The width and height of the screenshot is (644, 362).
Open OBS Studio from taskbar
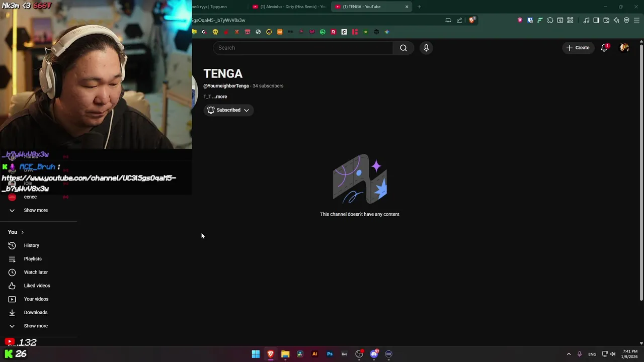pyautogui.click(x=359, y=354)
